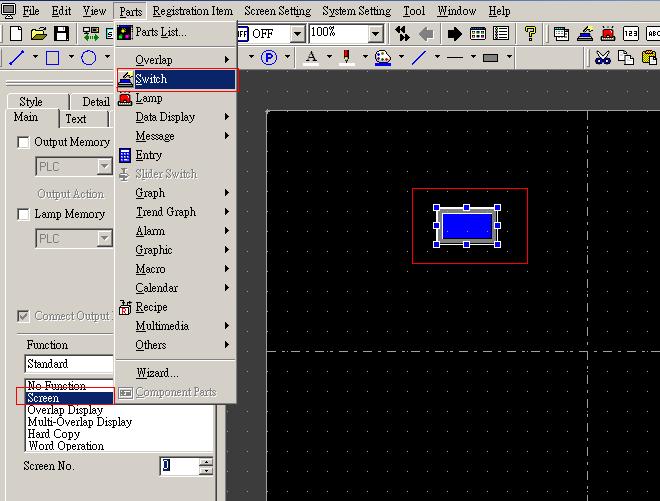Select the circle drawing tool

click(88, 58)
